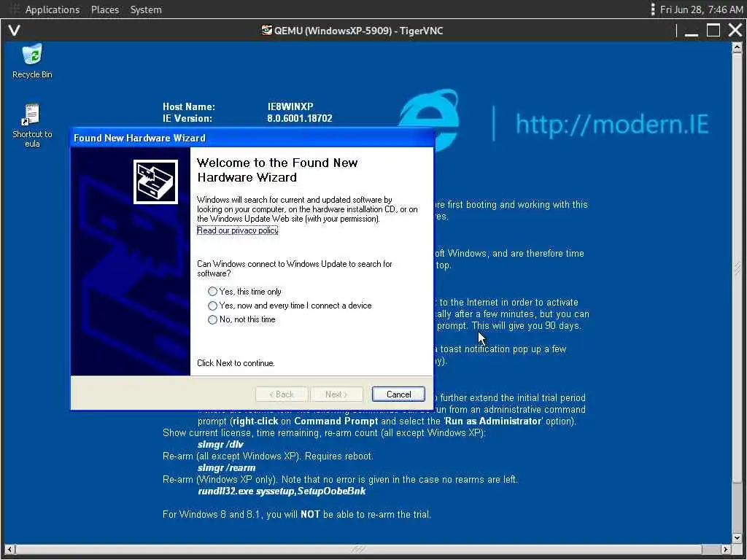The width and height of the screenshot is (747, 560).
Task: Click the top panel vertical dots icon
Action: pos(653,9)
